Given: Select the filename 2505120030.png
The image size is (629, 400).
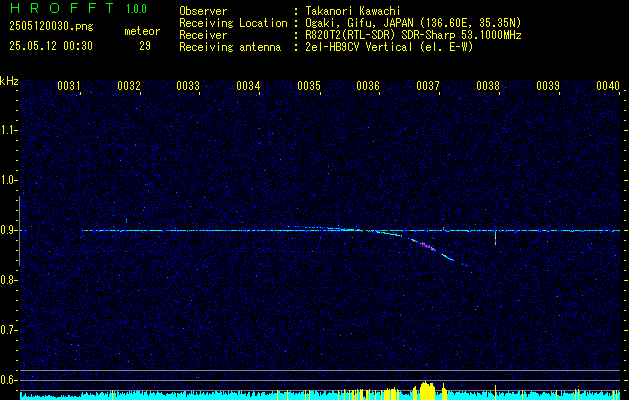Looking at the screenshot, I should click(x=51, y=26).
